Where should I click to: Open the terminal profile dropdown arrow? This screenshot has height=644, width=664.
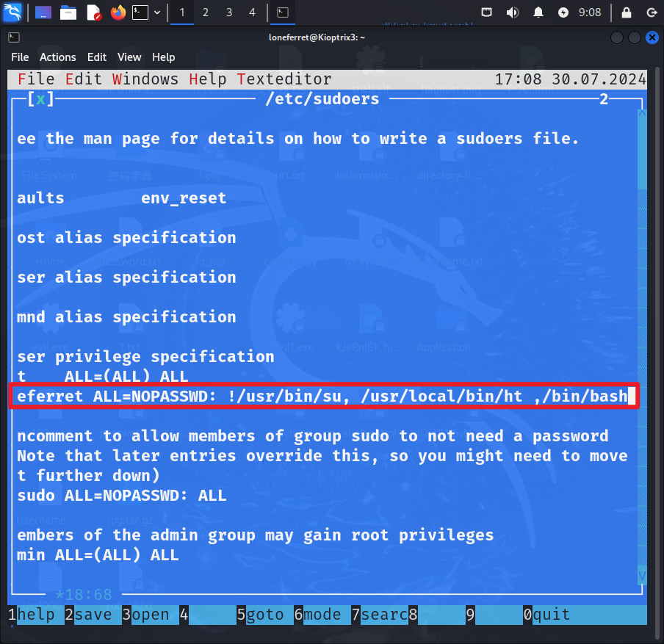click(157, 12)
